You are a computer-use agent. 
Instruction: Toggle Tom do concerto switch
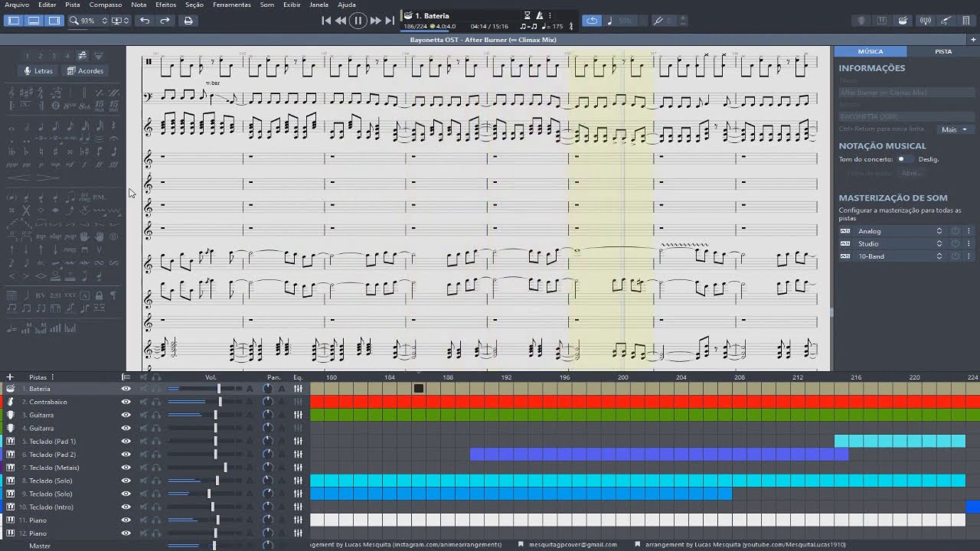tap(905, 159)
